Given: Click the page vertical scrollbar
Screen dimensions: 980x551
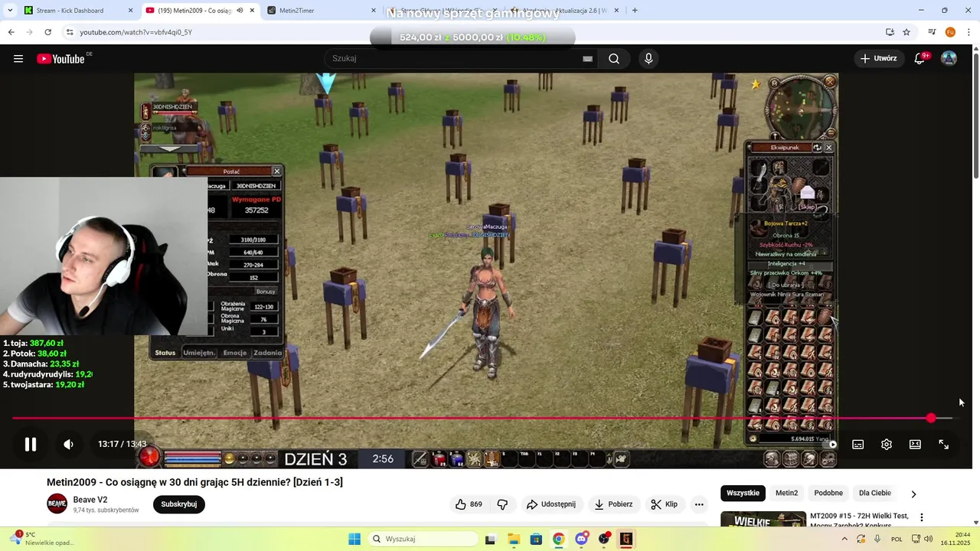Looking at the screenshot, I should pos(975,115).
